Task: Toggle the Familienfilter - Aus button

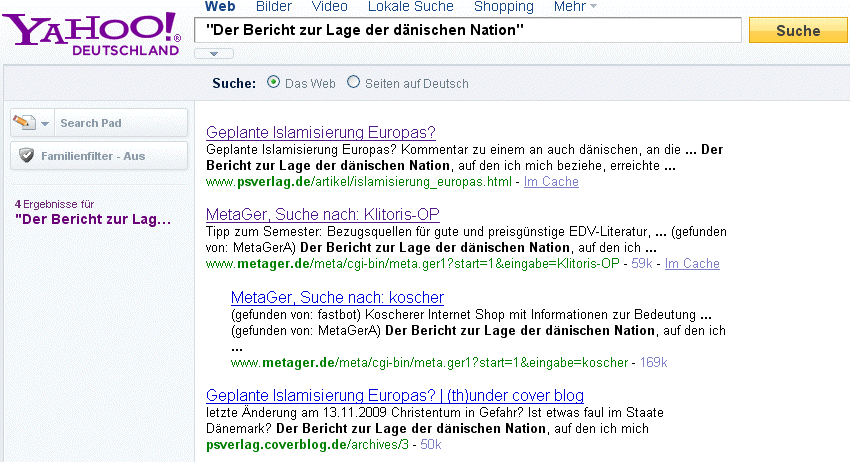Action: [99, 156]
